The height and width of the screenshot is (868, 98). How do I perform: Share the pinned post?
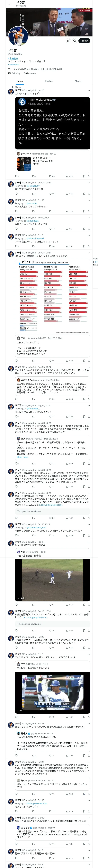tap(89, 176)
